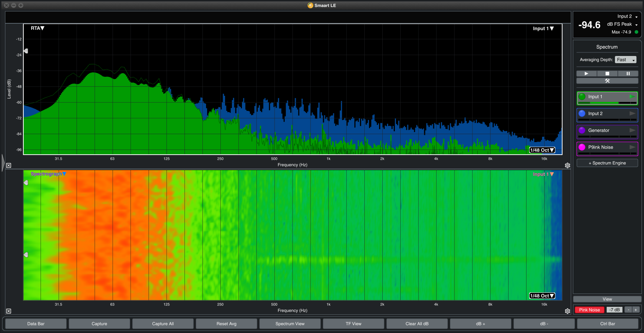Pause the spectrum measurement
This screenshot has height=333, width=644.
[628, 74]
